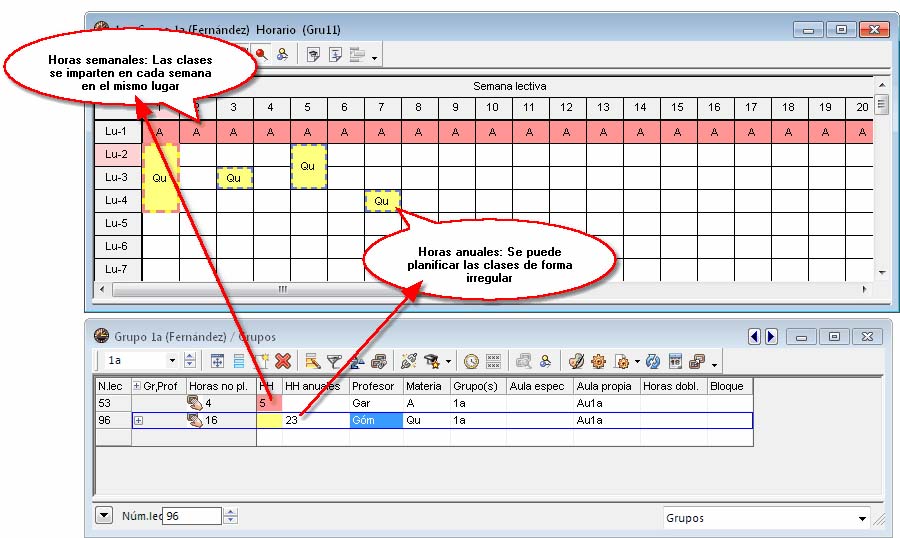
Task: Click the Lu-2 row header in timetable
Action: pyautogui.click(x=117, y=154)
